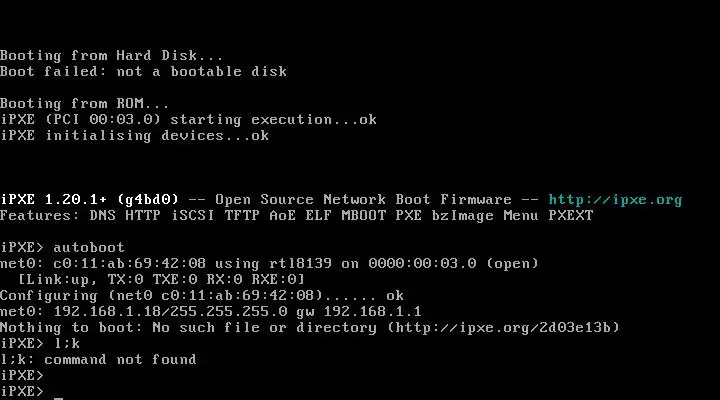This screenshot has height=400, width=720.
Task: Click the 'autoboot' command text
Action: [x=89, y=248]
